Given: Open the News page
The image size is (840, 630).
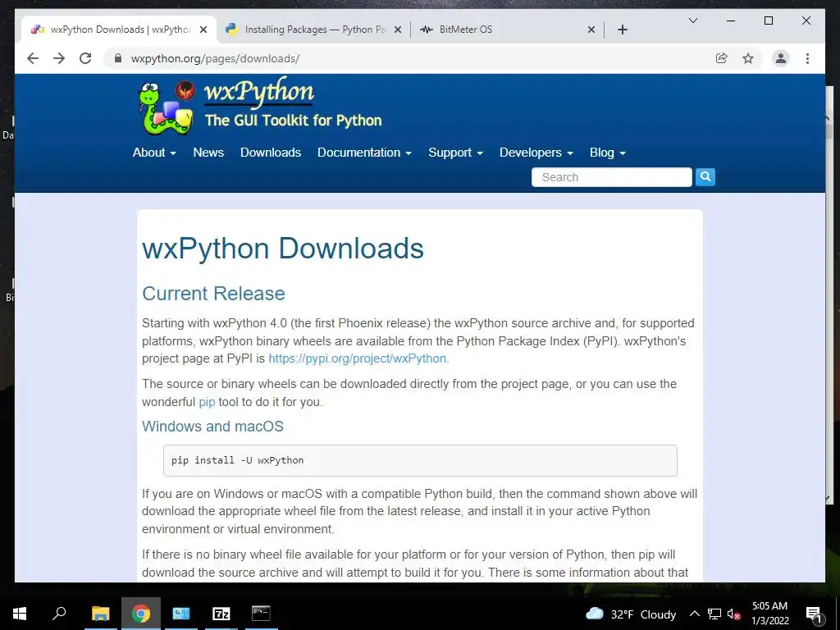Looking at the screenshot, I should [x=208, y=153].
